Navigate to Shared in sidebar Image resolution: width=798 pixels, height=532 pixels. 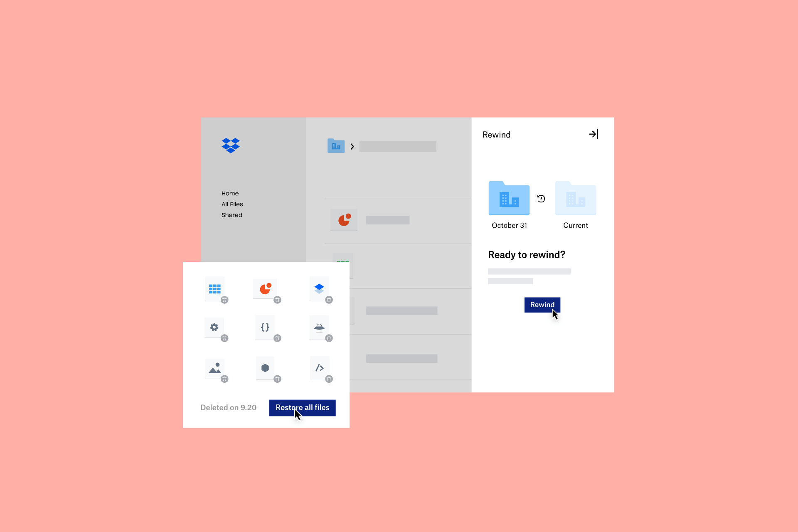click(x=232, y=215)
